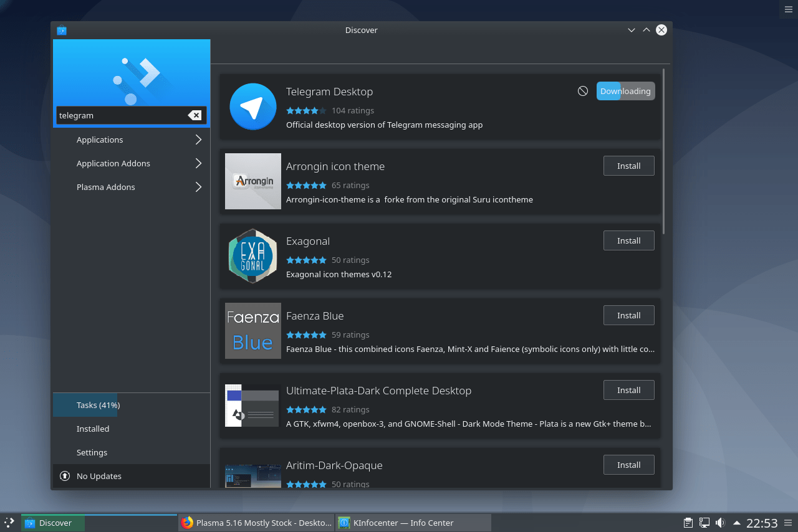The image size is (798, 532).
Task: Cancel the Telegram Desktop download
Action: point(582,90)
